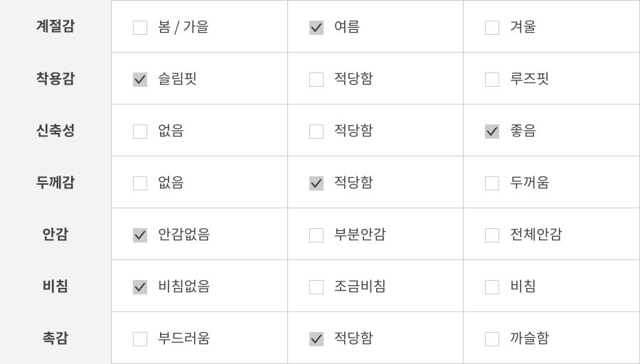Tick the 겨울 checkbox
Image resolution: width=640 pixels, height=364 pixels.
(x=492, y=28)
